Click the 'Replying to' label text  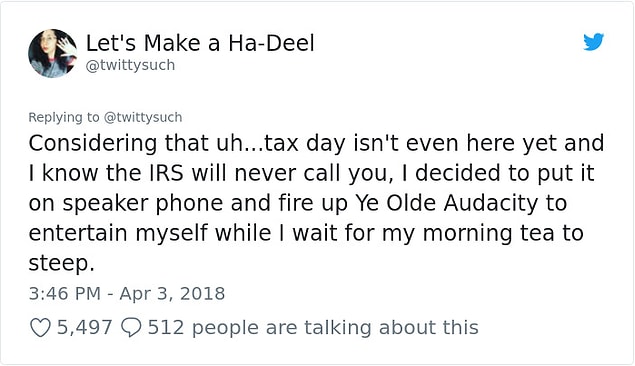click(64, 117)
